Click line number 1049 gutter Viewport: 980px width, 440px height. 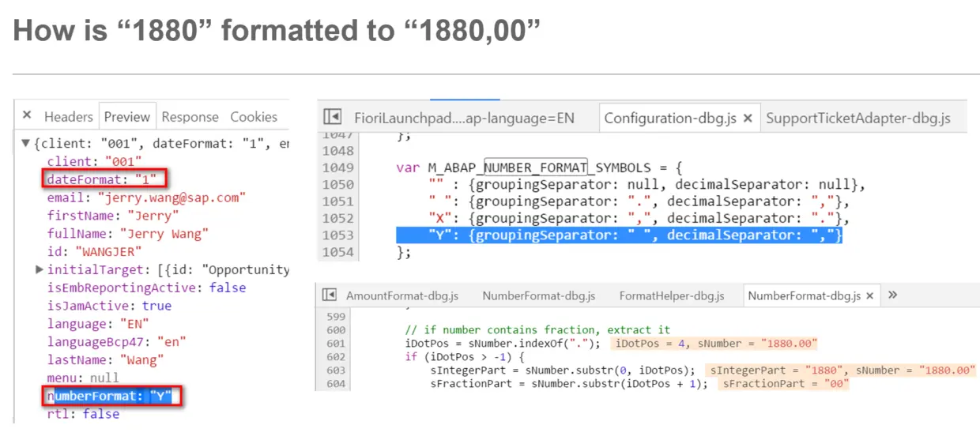pyautogui.click(x=337, y=167)
